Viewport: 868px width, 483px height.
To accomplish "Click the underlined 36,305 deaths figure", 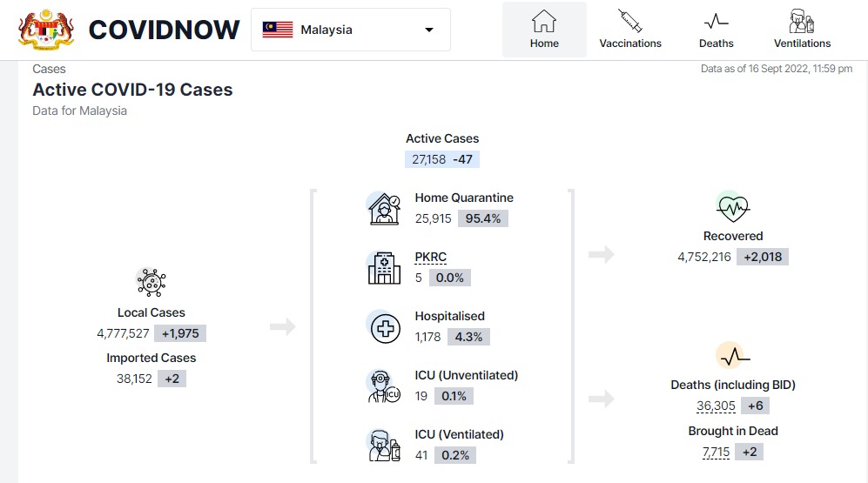I will (716, 406).
